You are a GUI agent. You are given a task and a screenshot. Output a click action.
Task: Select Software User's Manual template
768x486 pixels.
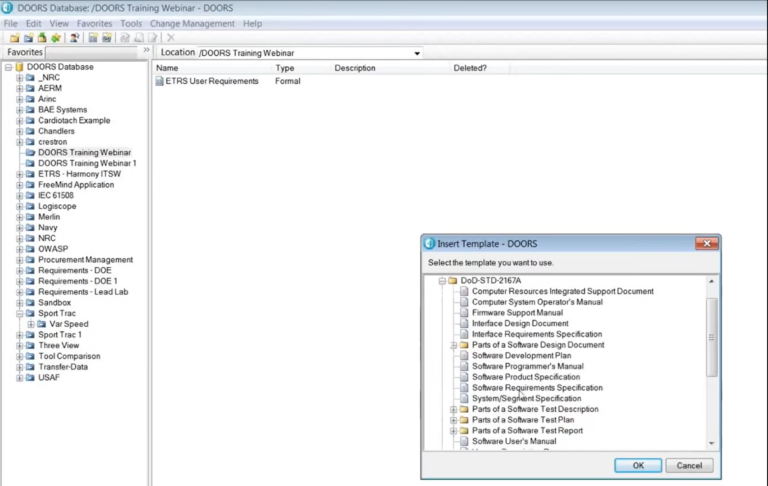coord(514,441)
